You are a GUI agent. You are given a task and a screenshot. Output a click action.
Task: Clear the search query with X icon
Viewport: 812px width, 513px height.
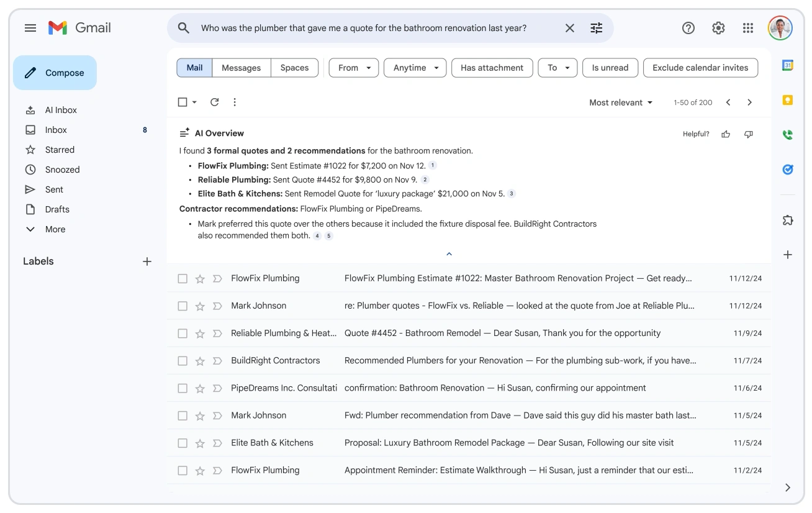coord(569,28)
